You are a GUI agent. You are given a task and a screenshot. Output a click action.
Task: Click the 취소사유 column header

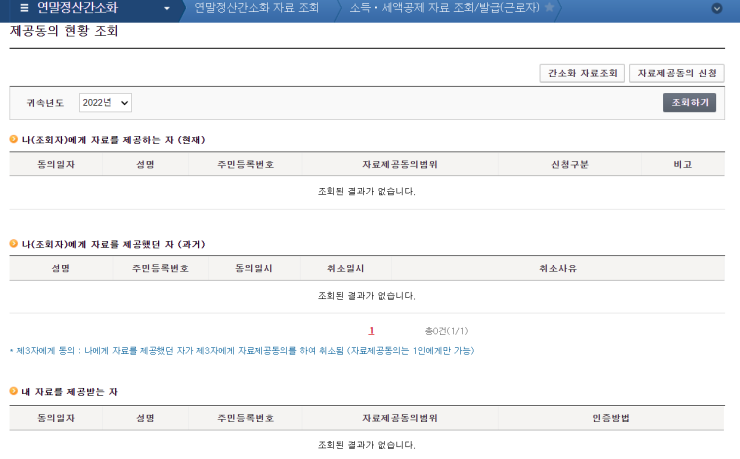(557, 269)
